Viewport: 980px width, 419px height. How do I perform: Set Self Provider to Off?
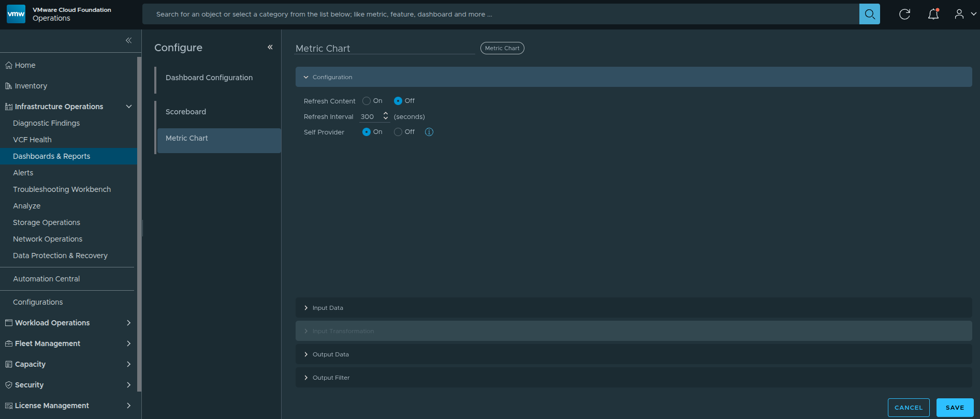click(398, 132)
